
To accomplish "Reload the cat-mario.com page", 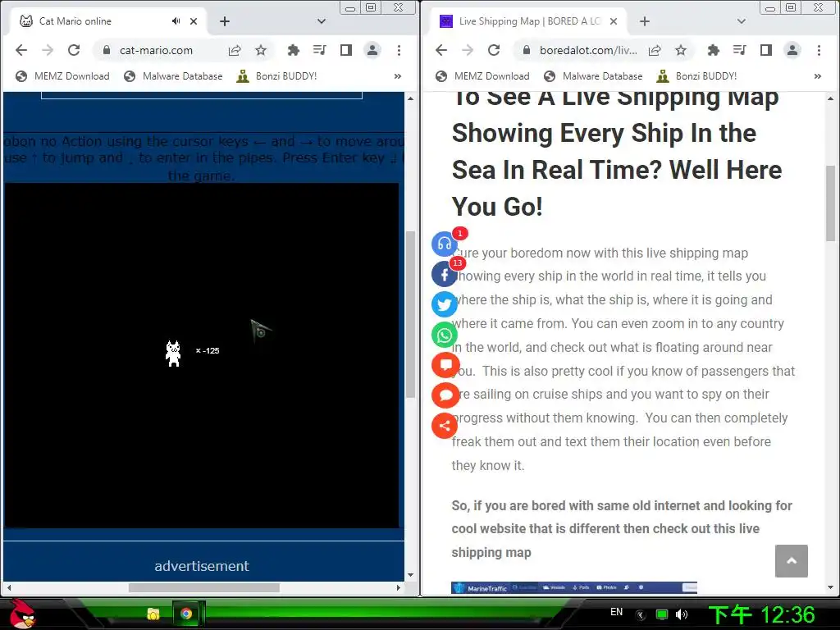I will pos(74,50).
